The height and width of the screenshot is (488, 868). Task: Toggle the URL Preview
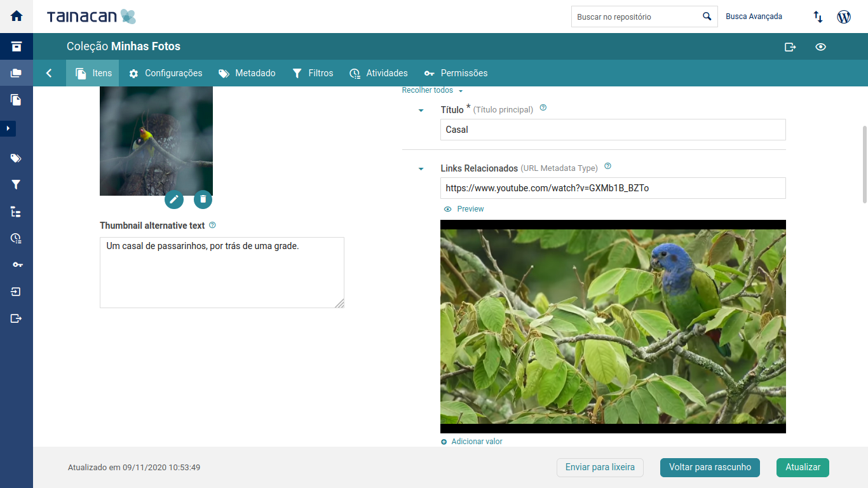click(464, 209)
